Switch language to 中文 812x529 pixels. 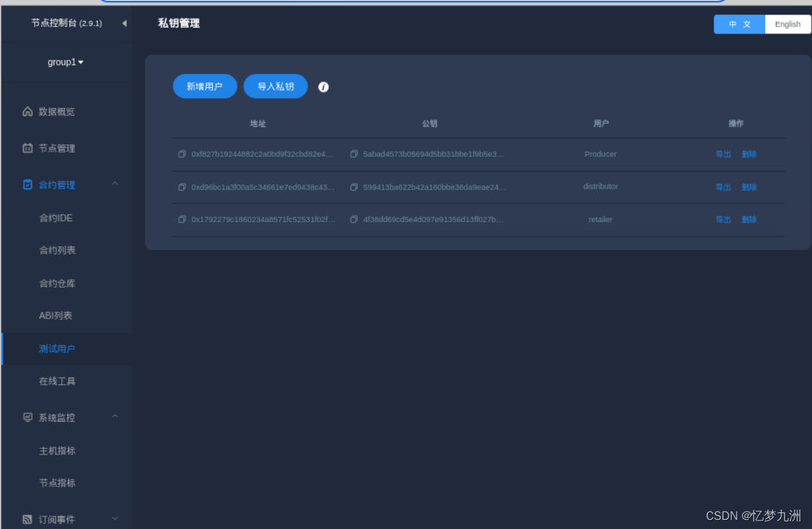tap(739, 24)
